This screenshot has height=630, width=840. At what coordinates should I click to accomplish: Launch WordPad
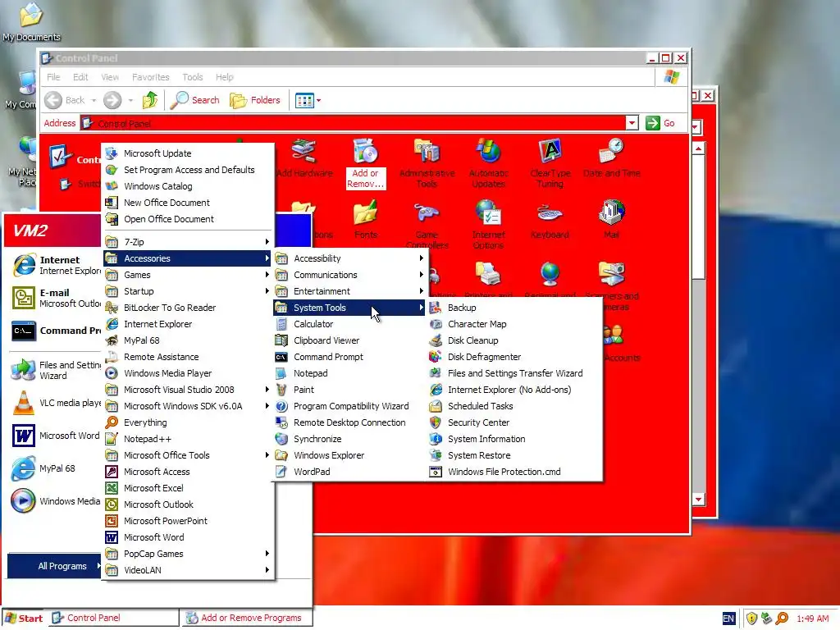click(x=349, y=472)
